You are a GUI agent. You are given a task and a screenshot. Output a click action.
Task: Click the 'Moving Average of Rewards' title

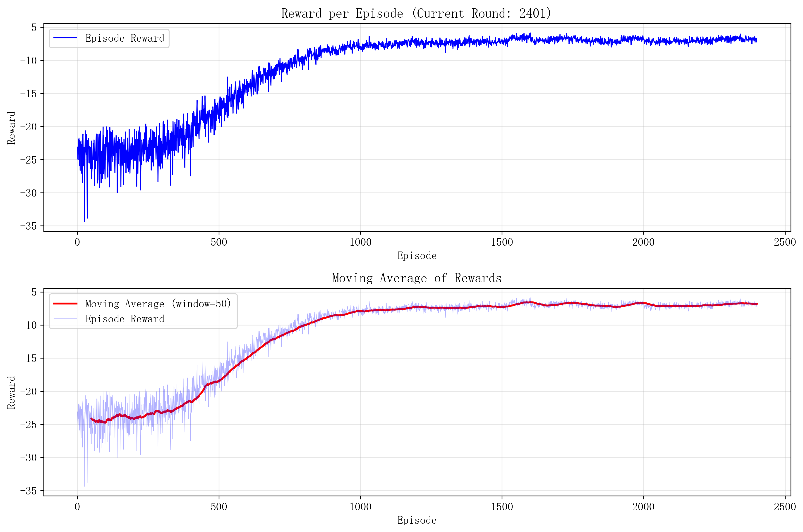tap(417, 278)
